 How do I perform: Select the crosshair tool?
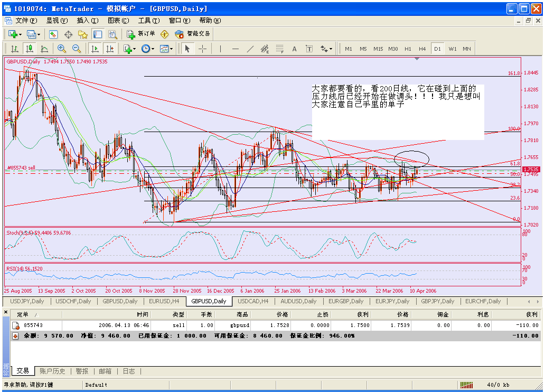202,49
